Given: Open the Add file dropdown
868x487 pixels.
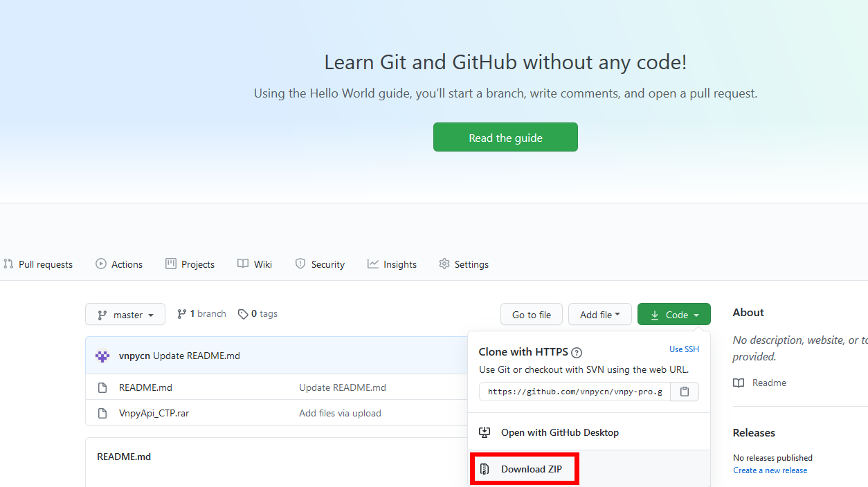Looking at the screenshot, I should tap(599, 314).
